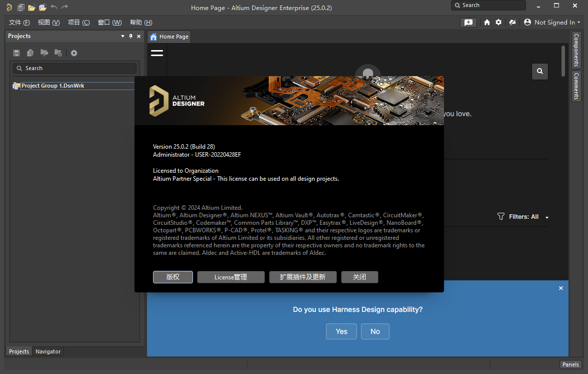The image size is (588, 374).
Task: Close the Projects panel
Action: pyautogui.click(x=139, y=37)
